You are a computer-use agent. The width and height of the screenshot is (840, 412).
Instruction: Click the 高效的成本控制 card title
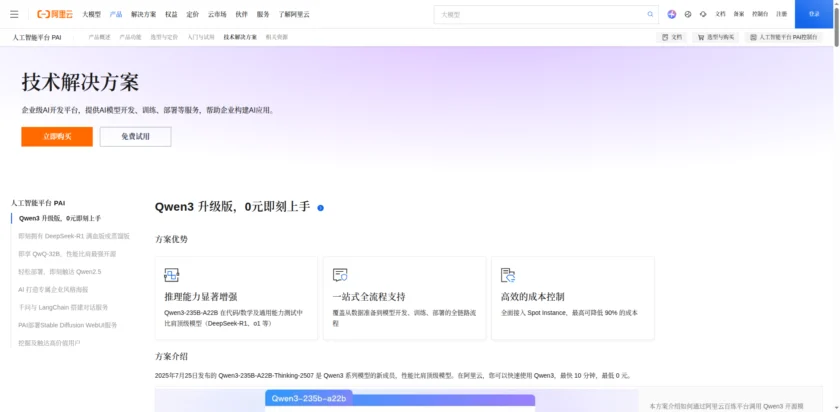(x=532, y=297)
